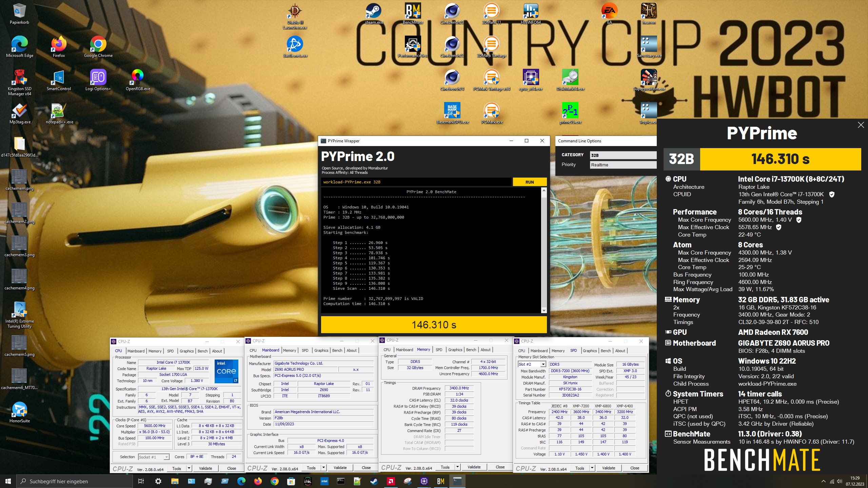Viewport: 868px width, 488px height.
Task: Open Bench tab in first CPU-Z window
Action: click(202, 351)
